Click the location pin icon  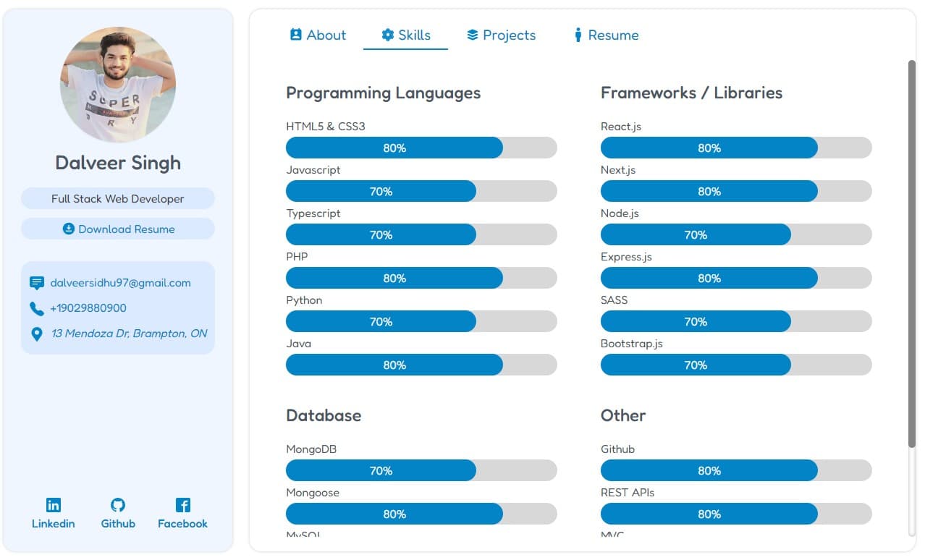(37, 334)
